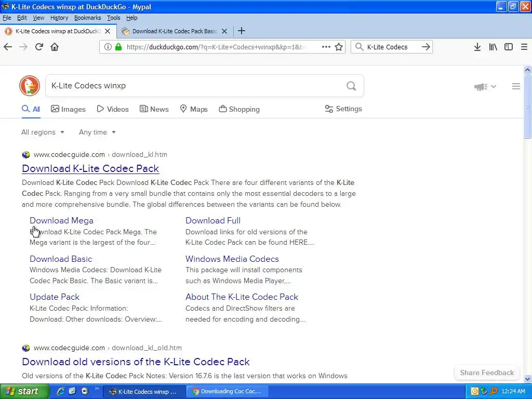This screenshot has height=399, width=532.
Task: Open the History menu
Action: click(59, 18)
